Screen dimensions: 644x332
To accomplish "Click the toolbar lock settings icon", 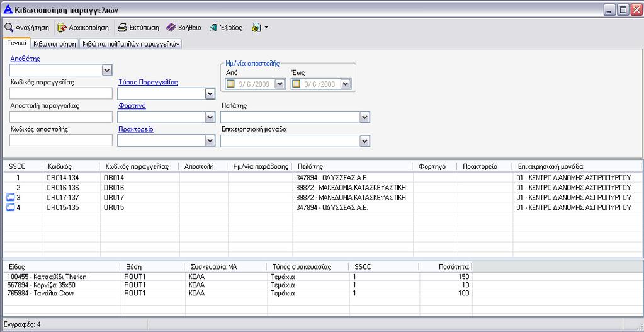I will click(x=256, y=28).
